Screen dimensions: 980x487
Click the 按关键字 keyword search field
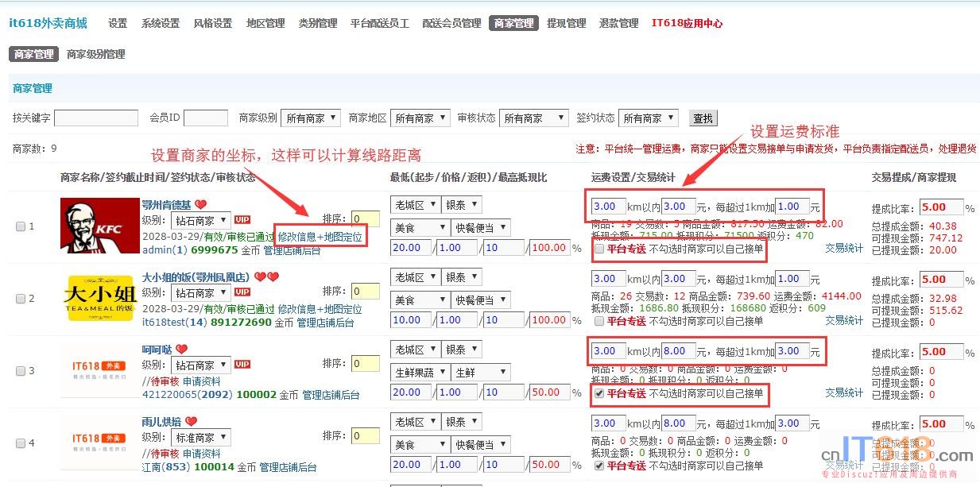(95, 118)
